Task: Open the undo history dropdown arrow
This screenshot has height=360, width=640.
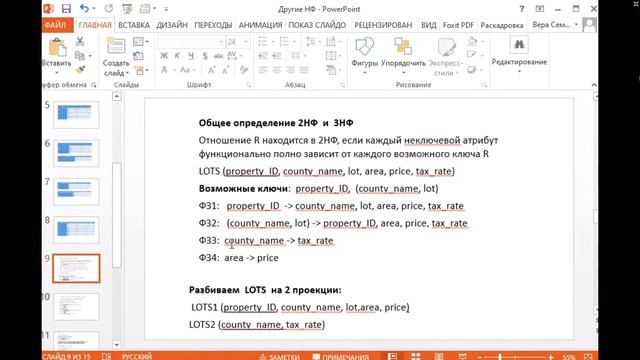Action: coord(94,9)
